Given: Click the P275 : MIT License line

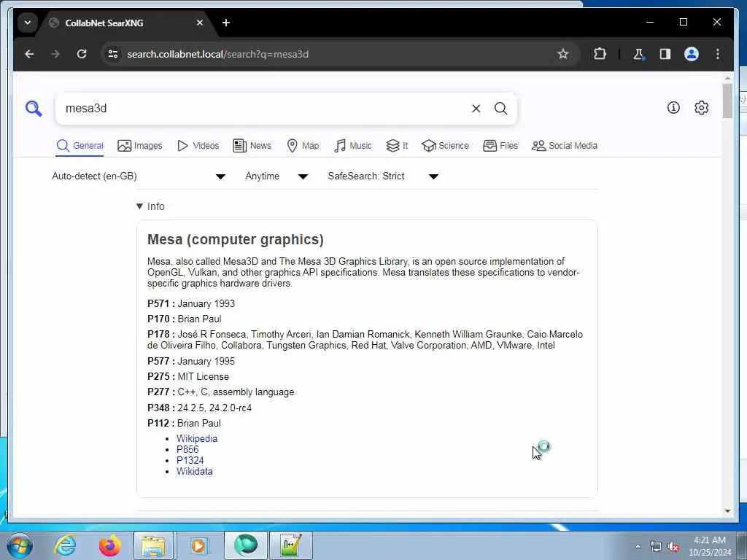Looking at the screenshot, I should [x=188, y=377].
